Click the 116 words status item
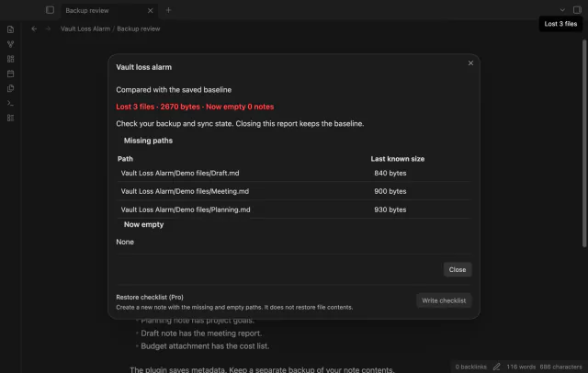The width and height of the screenshot is (588, 373). (521, 367)
